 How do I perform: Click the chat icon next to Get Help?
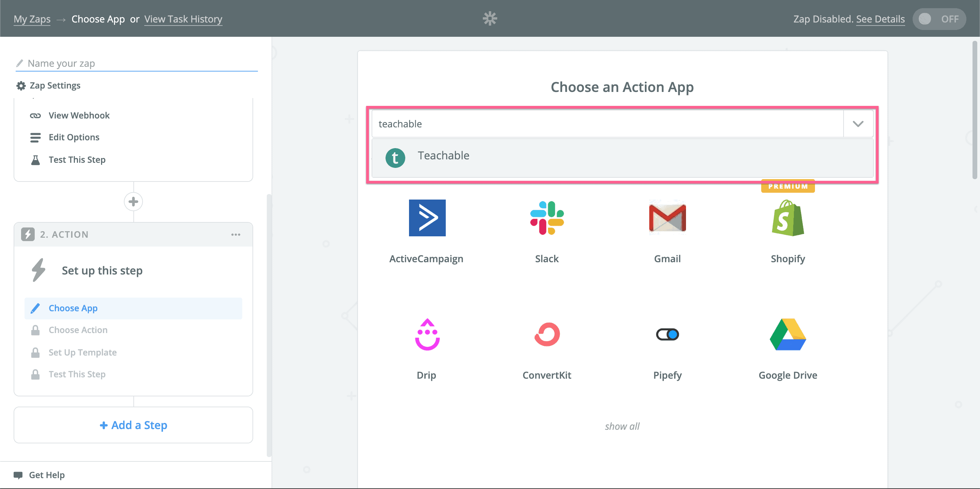pyautogui.click(x=18, y=475)
